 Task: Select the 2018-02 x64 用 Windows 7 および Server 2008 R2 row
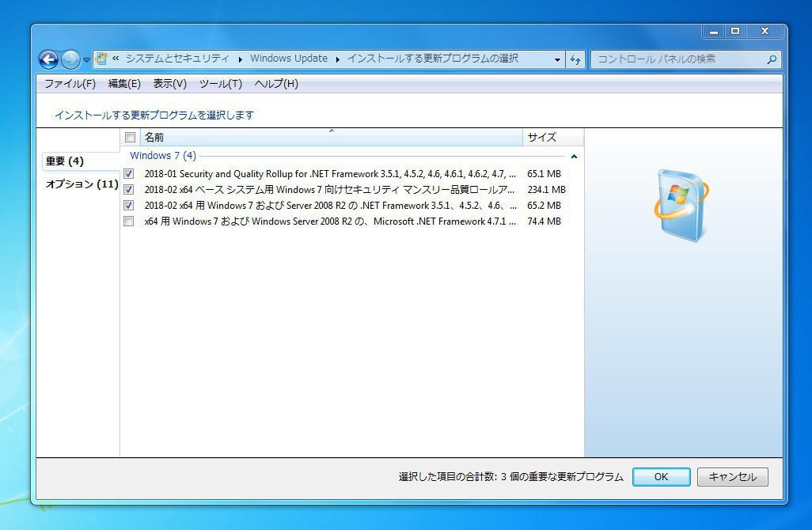pyautogui.click(x=330, y=206)
